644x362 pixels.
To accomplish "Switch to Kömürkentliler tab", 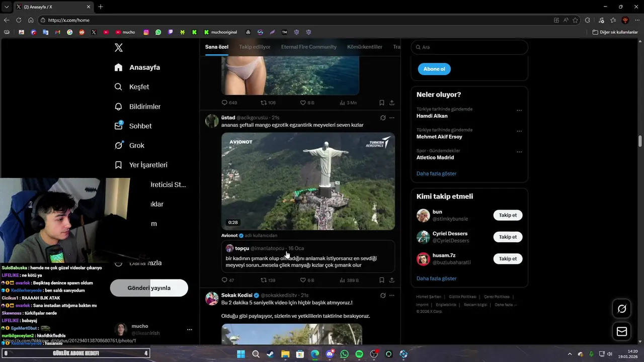I will click(x=365, y=47).
